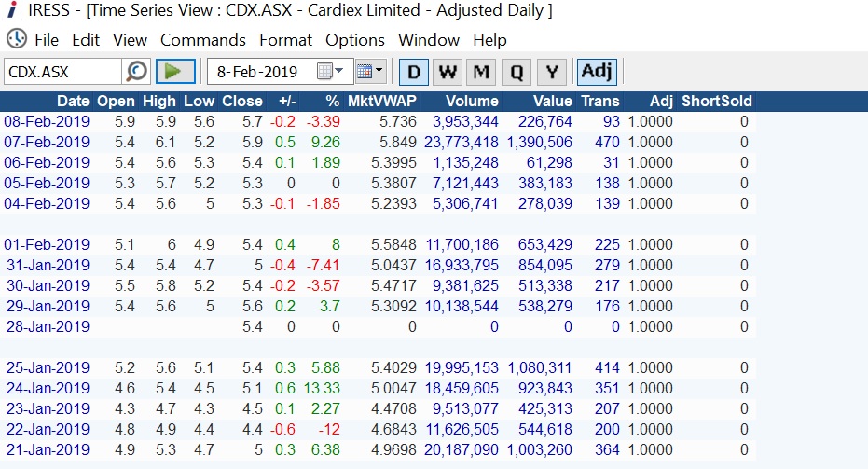Open the Edit menu
The image size is (868, 469).
(x=86, y=40)
